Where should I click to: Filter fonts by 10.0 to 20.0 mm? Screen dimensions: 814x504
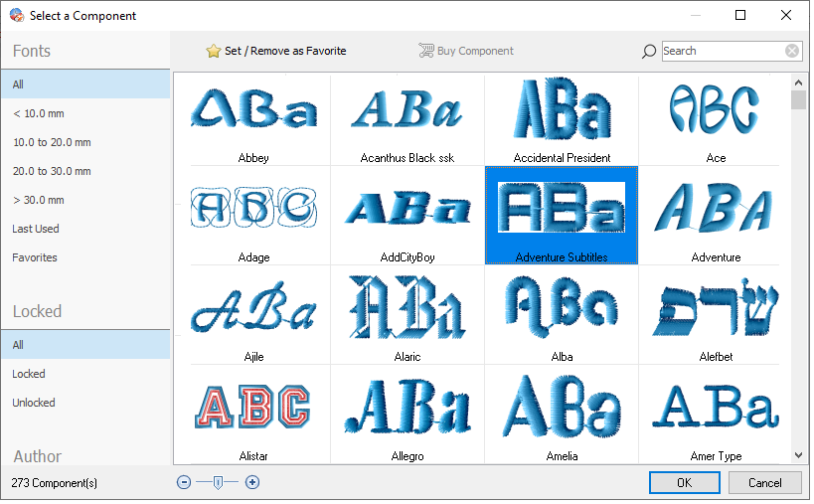click(x=52, y=142)
